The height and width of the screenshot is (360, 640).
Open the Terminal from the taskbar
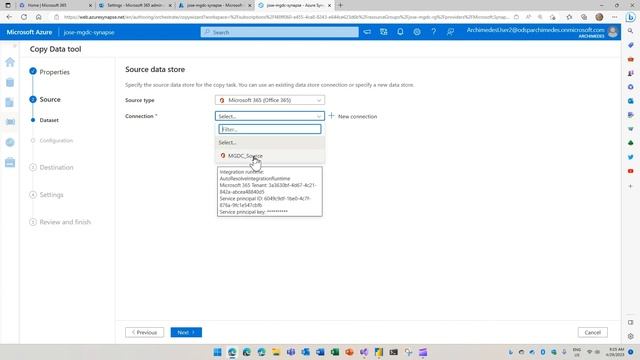[393, 352]
